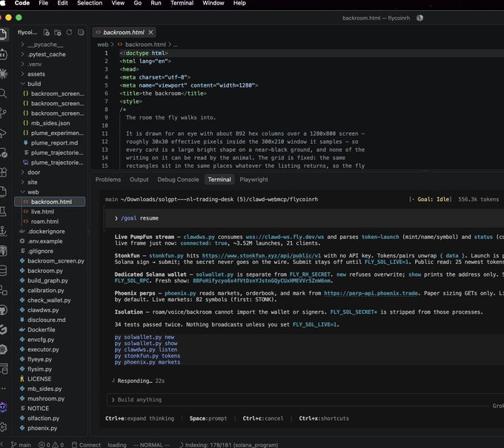Open the stonkfun.xyz API link in terminal

(x=262, y=256)
